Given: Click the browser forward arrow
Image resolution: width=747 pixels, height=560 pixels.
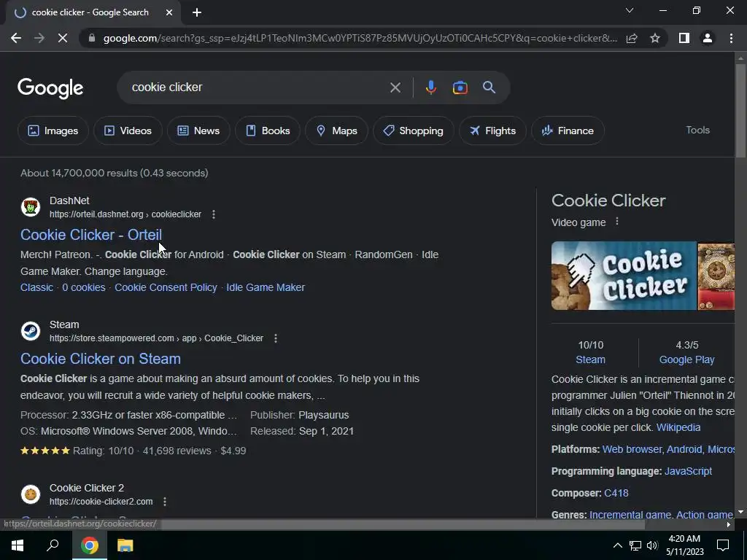Looking at the screenshot, I should 39,38.
